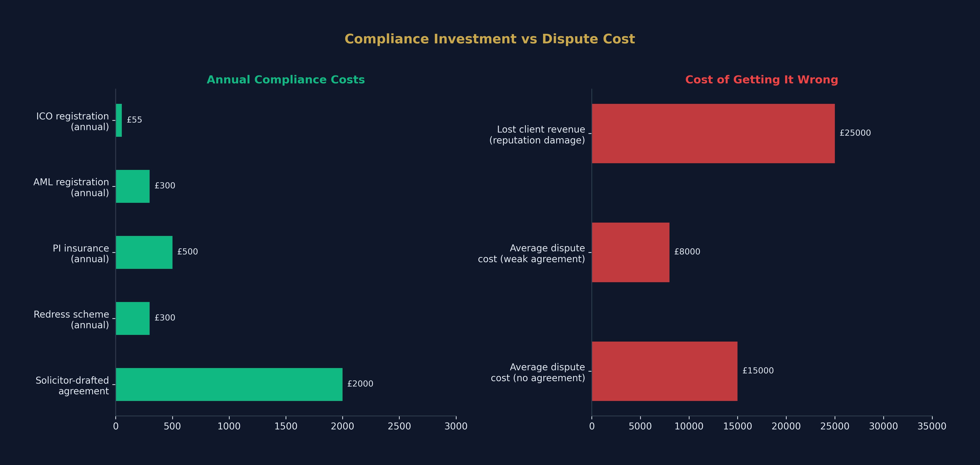Click the £2000 value label
Viewport: 980px width, 465px height.
pos(360,384)
